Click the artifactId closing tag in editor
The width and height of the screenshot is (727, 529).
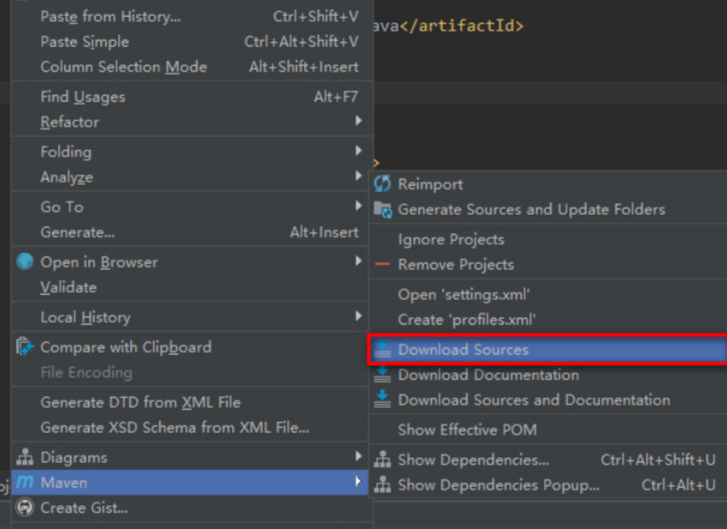462,25
